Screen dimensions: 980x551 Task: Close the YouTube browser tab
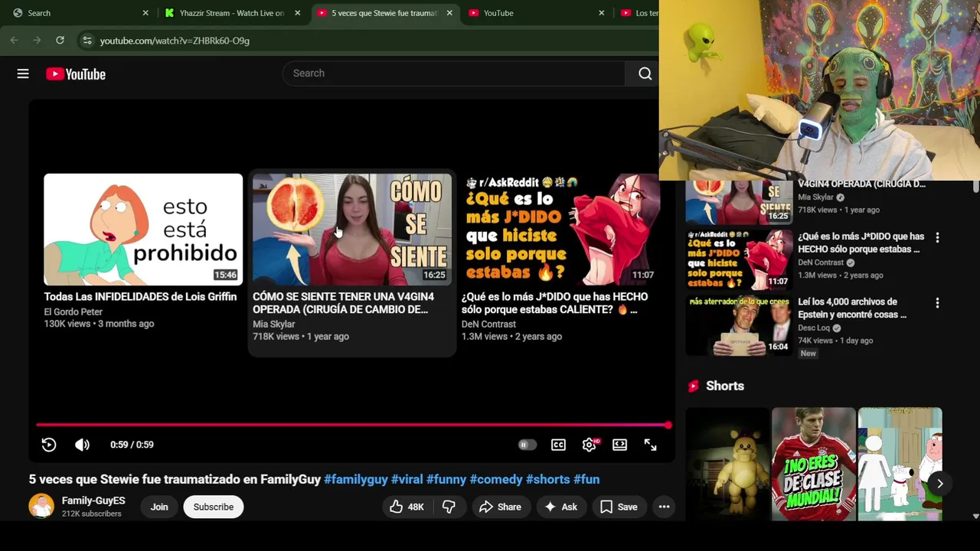tap(601, 13)
